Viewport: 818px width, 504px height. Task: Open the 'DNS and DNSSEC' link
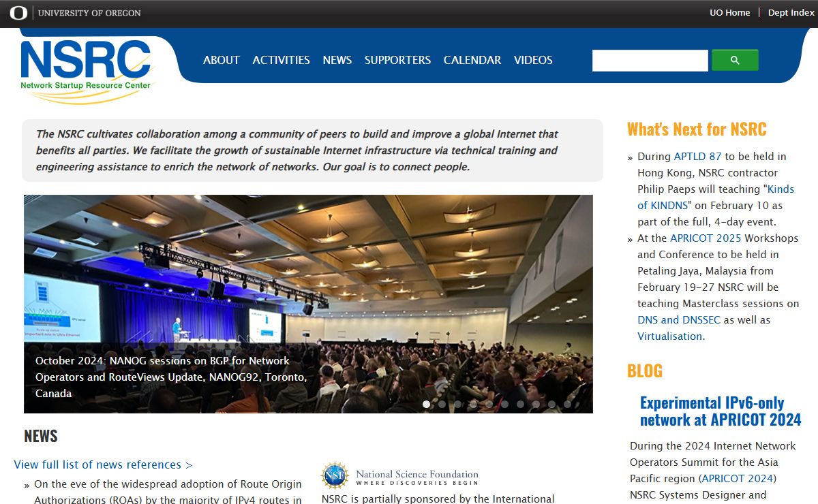pos(679,320)
